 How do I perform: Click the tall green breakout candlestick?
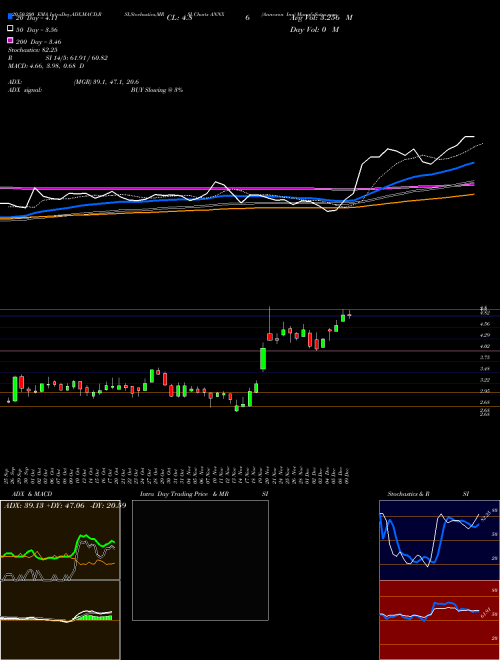(263, 359)
